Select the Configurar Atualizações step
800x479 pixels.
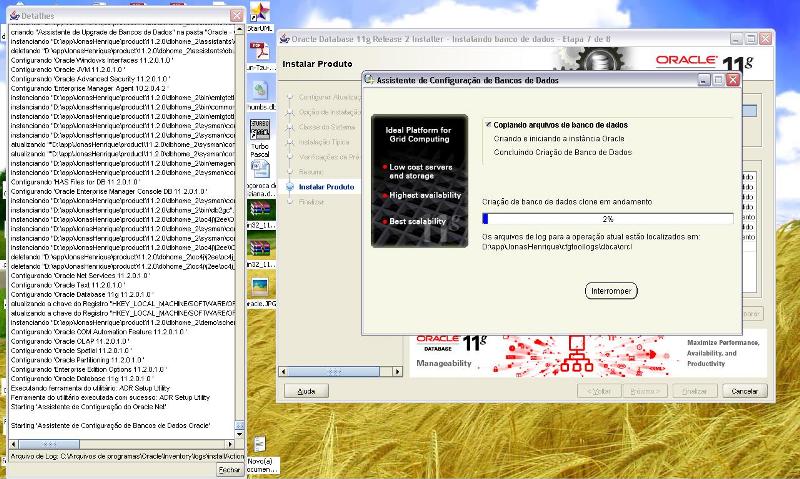(330, 97)
